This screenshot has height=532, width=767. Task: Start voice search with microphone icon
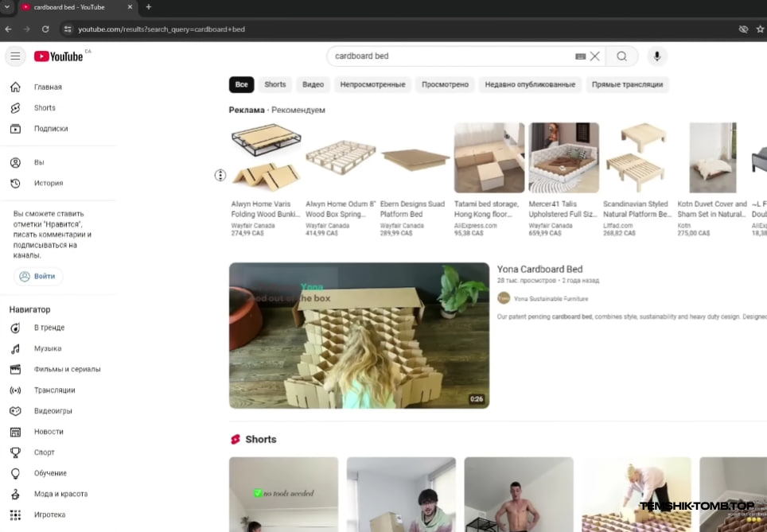pos(657,56)
